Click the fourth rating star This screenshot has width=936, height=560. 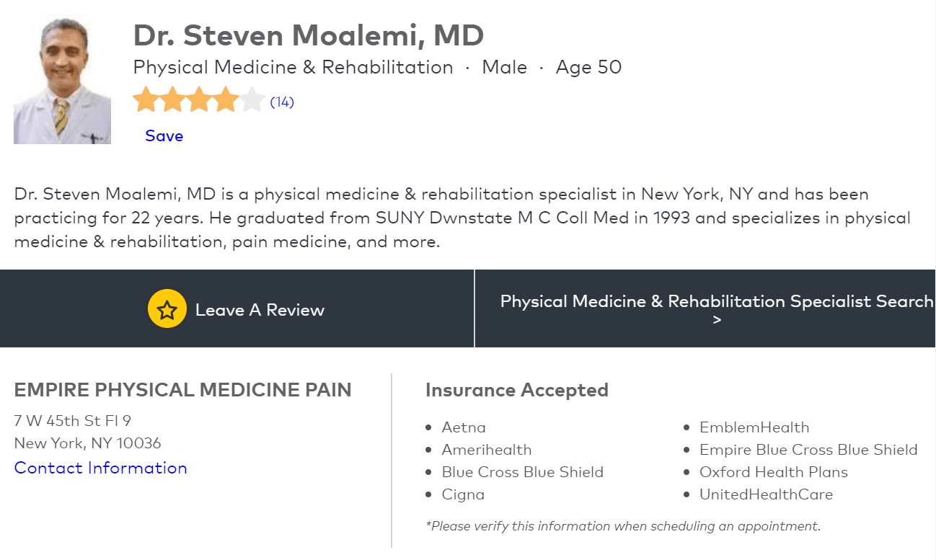[x=226, y=100]
